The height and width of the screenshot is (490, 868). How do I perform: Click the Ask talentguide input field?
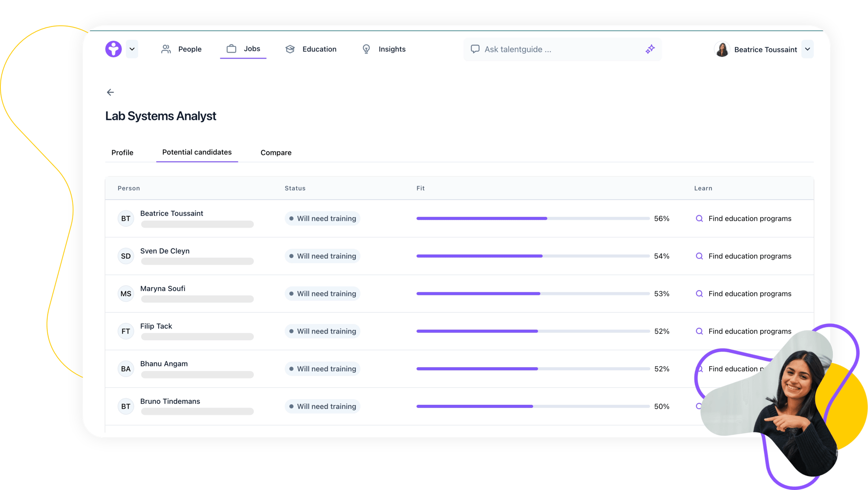(x=560, y=50)
